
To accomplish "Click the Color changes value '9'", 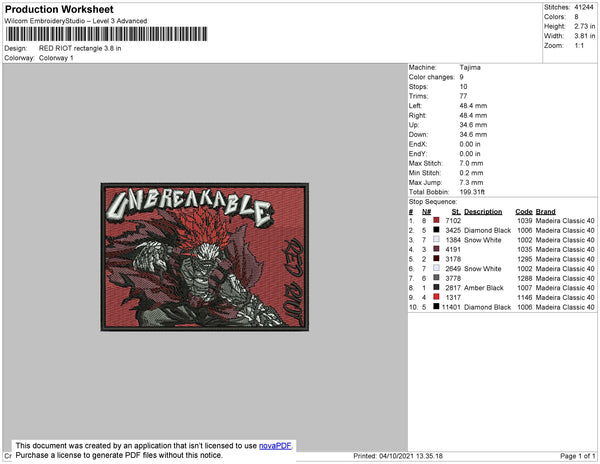I will point(461,77).
